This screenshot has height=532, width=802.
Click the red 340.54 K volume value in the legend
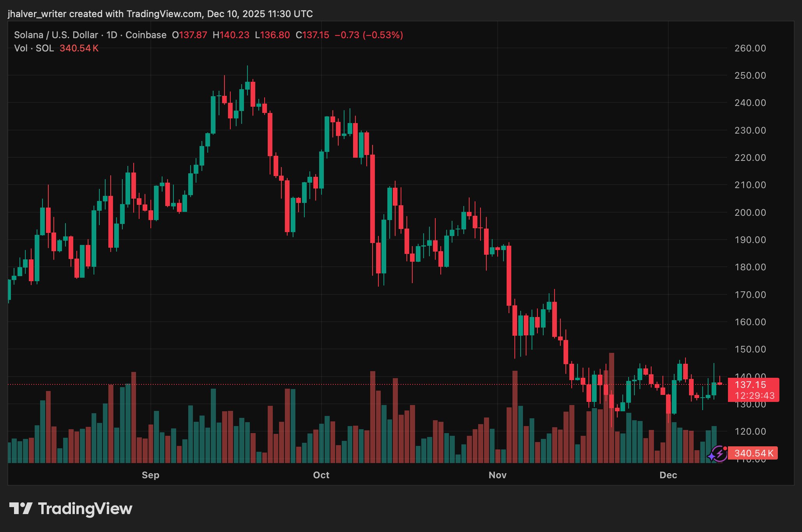pyautogui.click(x=79, y=48)
